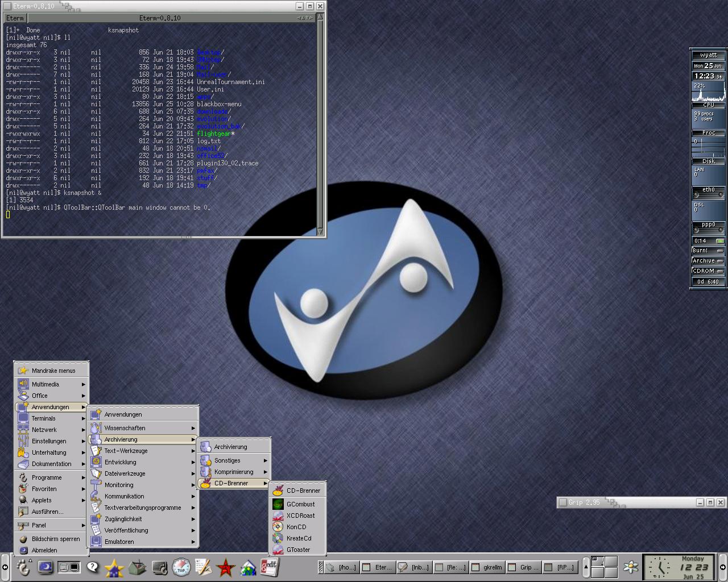Click the Eterm vertical scrollbar
728x582 pixels.
pyautogui.click(x=320, y=124)
